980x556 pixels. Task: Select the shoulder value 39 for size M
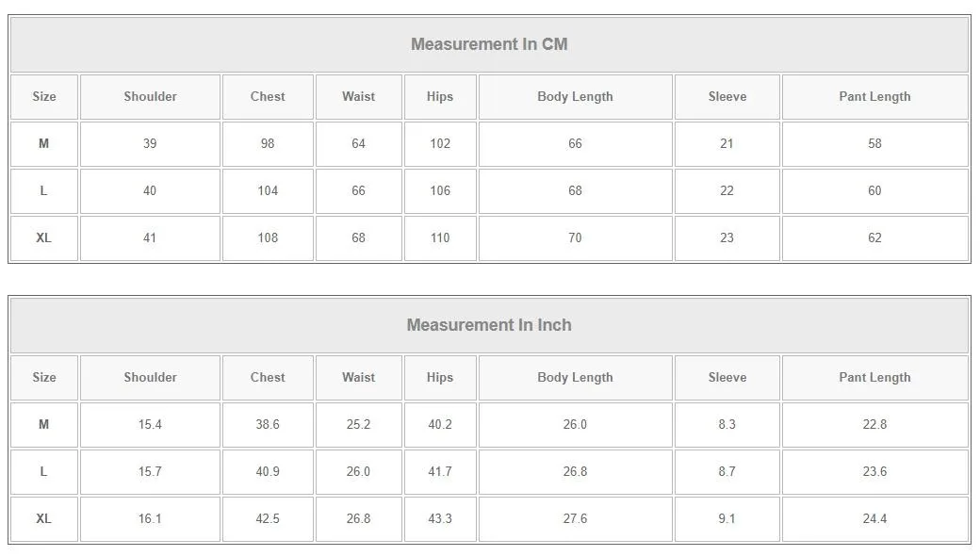tap(150, 143)
